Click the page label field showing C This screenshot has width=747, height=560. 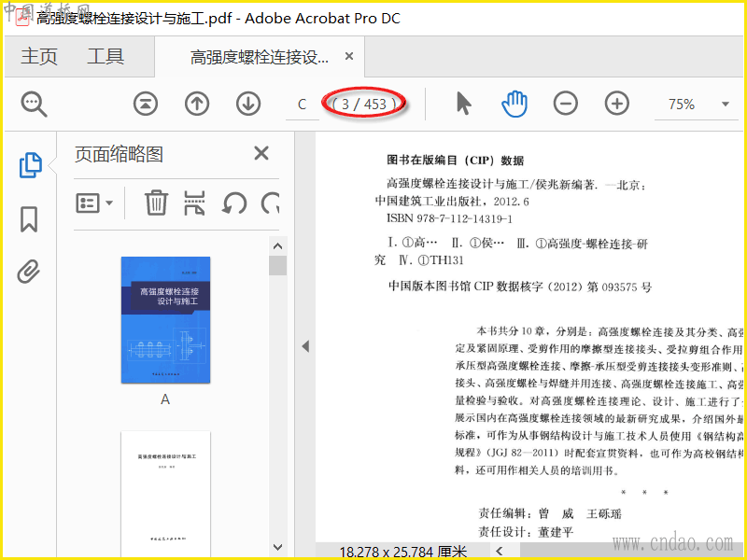pos(302,105)
